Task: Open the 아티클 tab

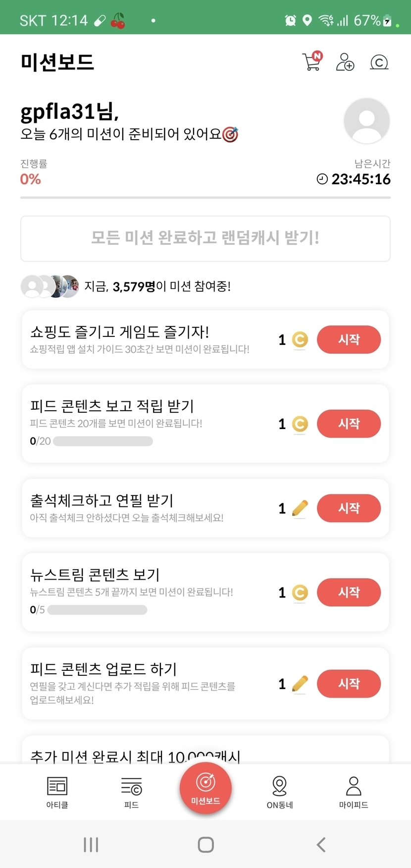Action: [57, 791]
